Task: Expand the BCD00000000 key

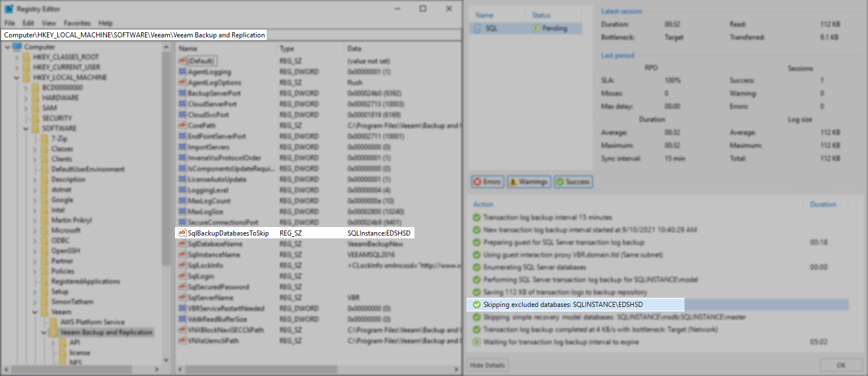Action: 26,88
